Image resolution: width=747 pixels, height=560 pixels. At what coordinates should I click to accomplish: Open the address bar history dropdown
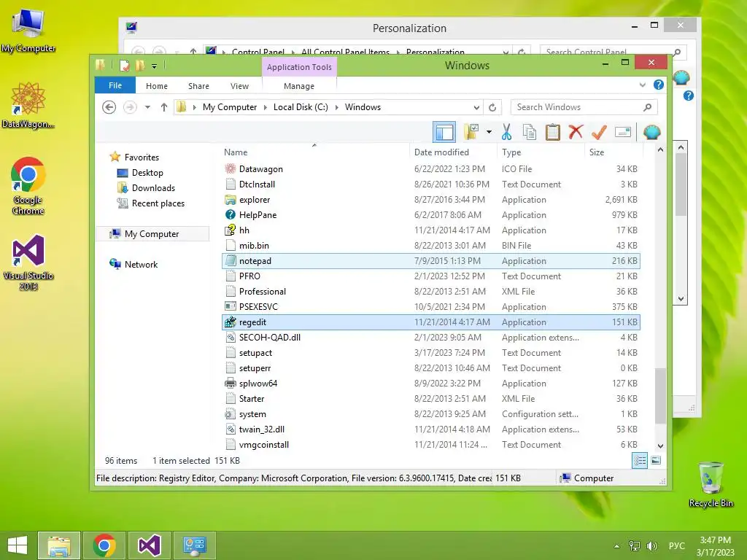tap(476, 107)
